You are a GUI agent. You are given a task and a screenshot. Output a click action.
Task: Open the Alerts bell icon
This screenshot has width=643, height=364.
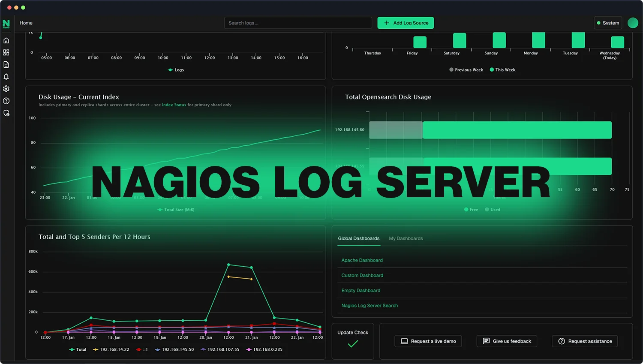tap(6, 77)
